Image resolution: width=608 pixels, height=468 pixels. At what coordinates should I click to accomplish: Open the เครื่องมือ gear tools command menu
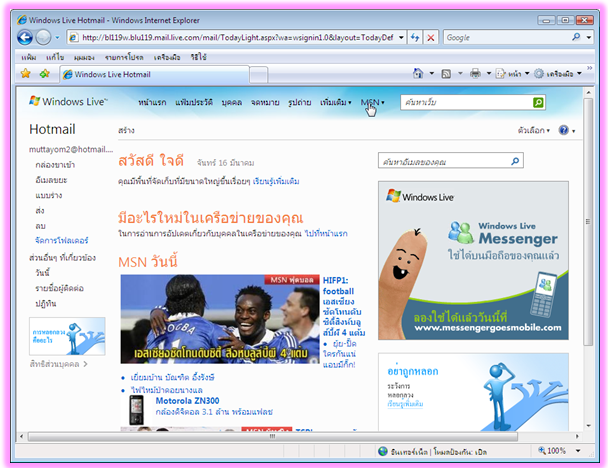558,74
